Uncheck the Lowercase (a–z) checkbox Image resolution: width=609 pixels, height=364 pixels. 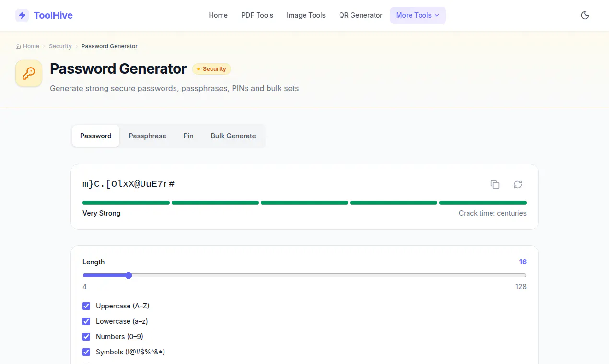[86, 321]
